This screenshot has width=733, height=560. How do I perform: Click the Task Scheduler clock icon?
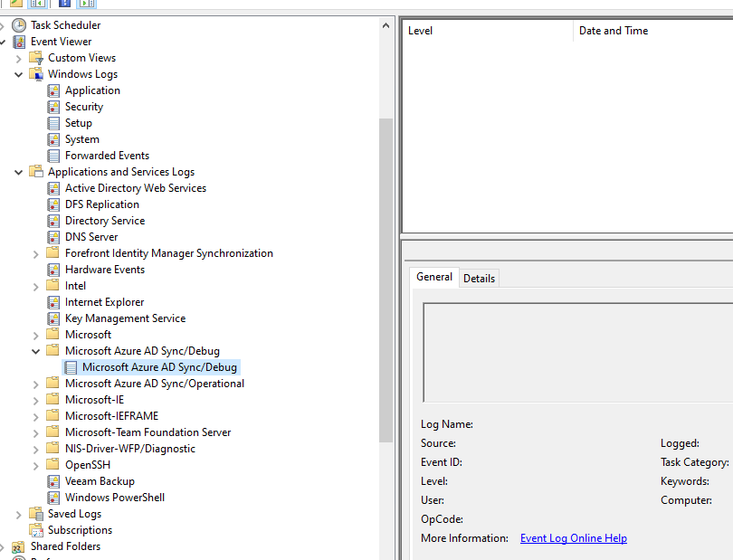pos(19,25)
